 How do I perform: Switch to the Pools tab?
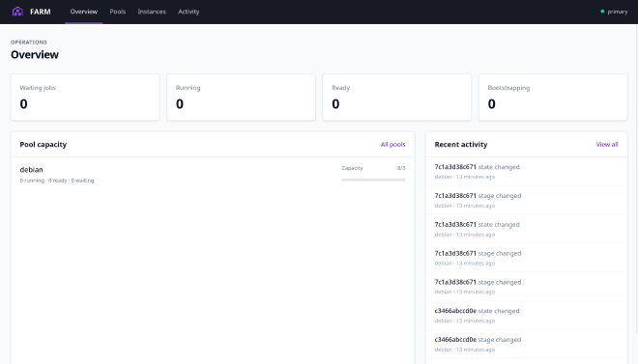point(118,12)
